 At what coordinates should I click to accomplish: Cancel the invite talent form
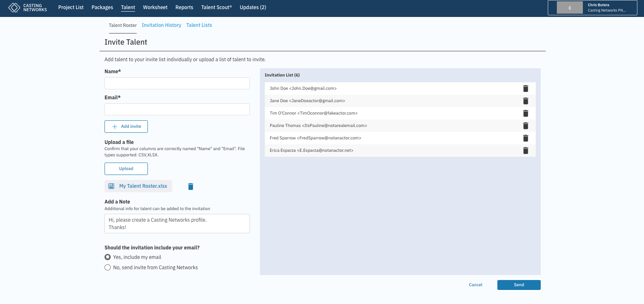[475, 285]
